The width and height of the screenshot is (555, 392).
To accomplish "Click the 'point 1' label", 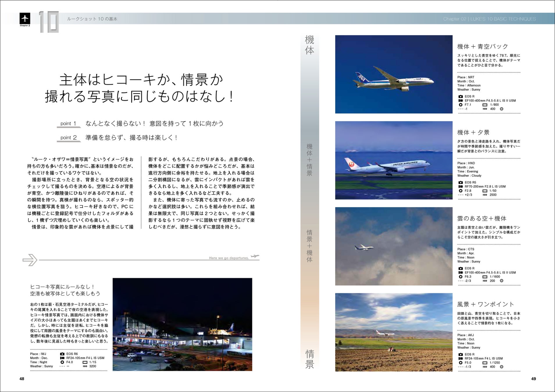I will pyautogui.click(x=68, y=123).
